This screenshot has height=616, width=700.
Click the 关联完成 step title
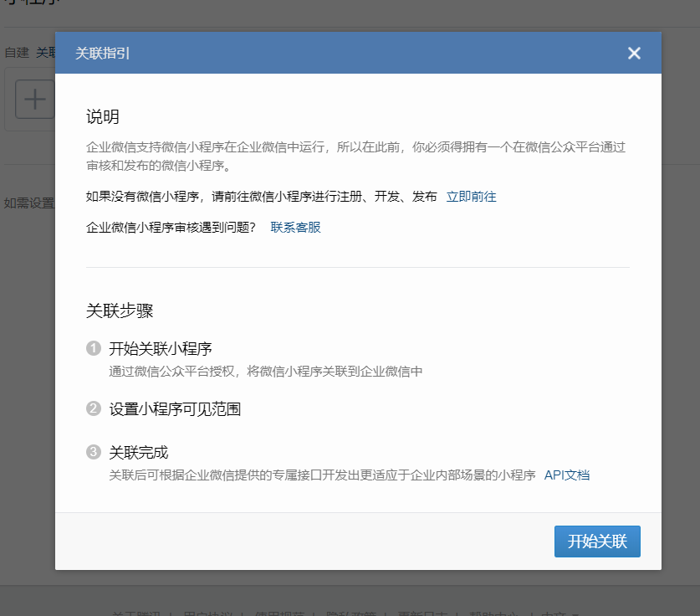pyautogui.click(x=139, y=453)
